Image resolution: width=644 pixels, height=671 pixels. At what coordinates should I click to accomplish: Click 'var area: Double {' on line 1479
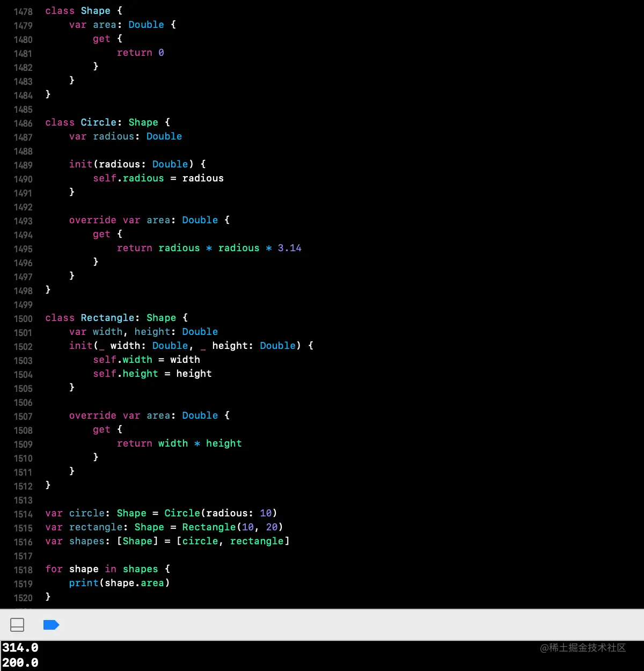tap(122, 25)
